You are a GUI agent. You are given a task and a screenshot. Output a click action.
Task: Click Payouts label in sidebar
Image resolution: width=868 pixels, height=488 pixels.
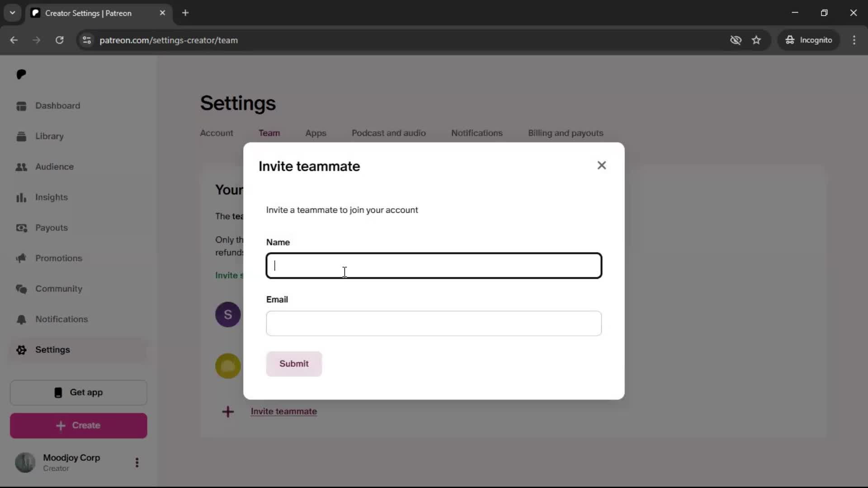pos(51,228)
